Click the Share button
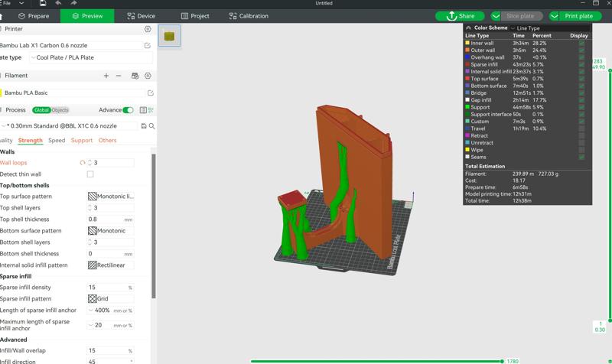The image size is (612, 364). coord(461,16)
